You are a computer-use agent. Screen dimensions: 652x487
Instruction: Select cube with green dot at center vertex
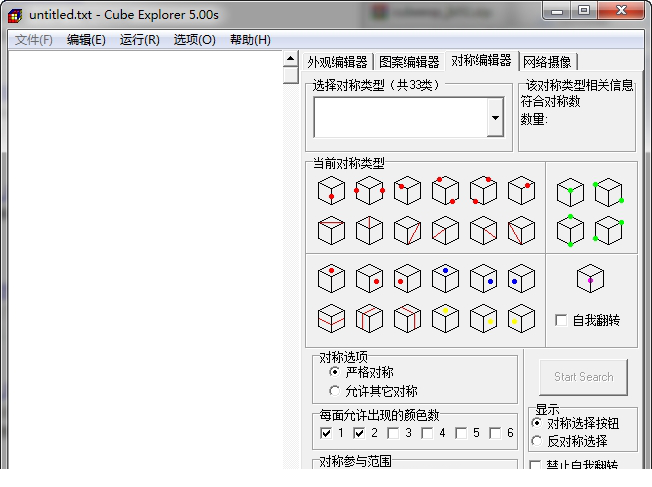point(570,192)
